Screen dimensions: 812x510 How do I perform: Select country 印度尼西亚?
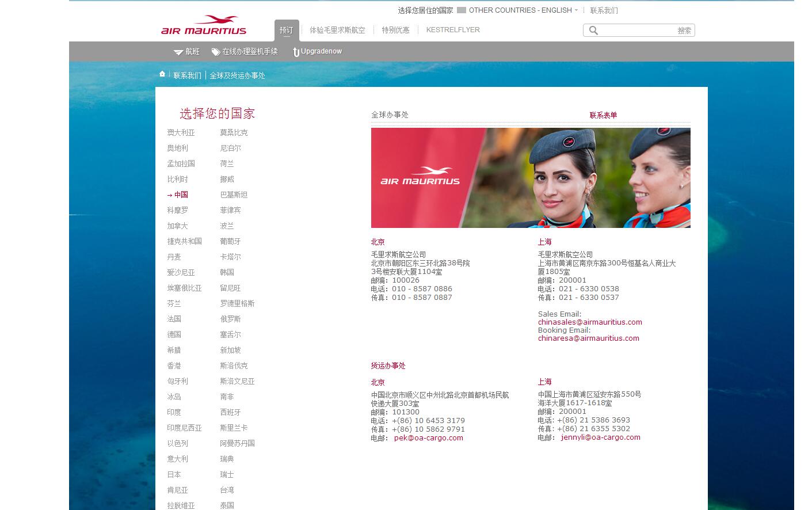pos(185,428)
